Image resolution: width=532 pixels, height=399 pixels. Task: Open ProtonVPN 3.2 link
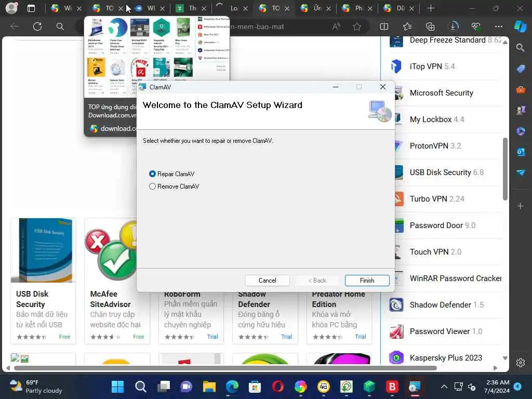point(435,145)
